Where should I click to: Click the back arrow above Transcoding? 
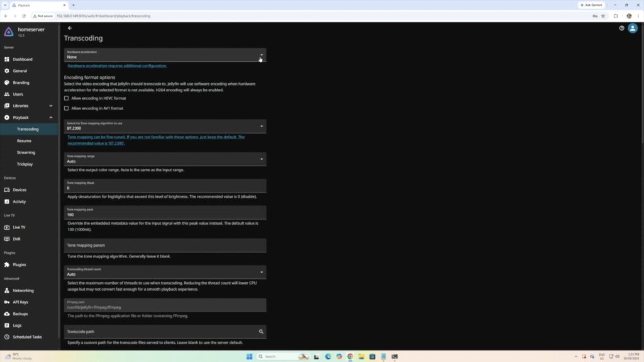click(x=70, y=28)
